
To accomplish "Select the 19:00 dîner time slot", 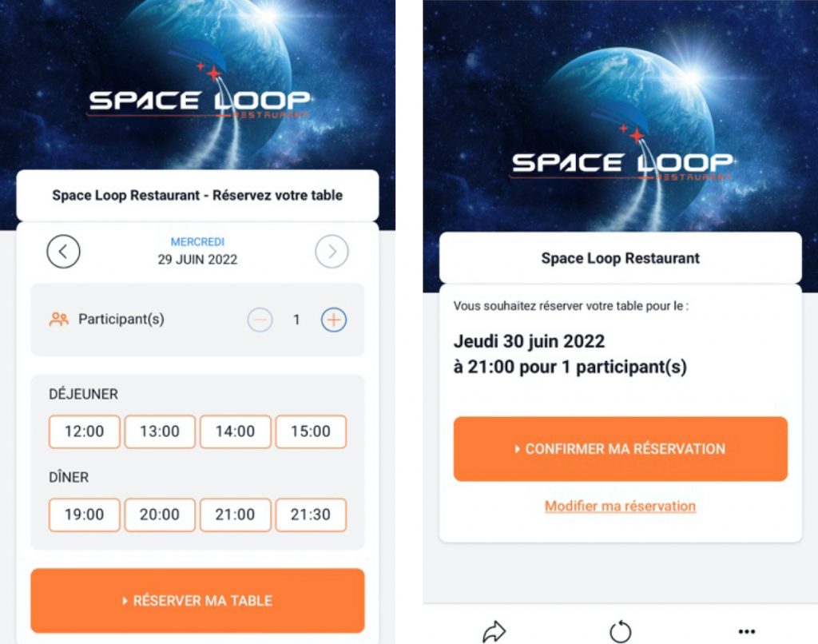I will (x=84, y=515).
